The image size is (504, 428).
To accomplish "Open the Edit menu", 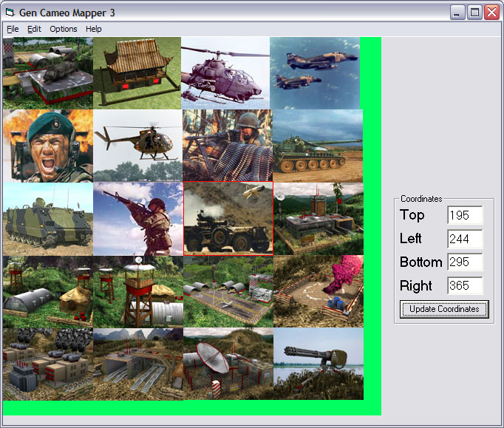I will [34, 29].
